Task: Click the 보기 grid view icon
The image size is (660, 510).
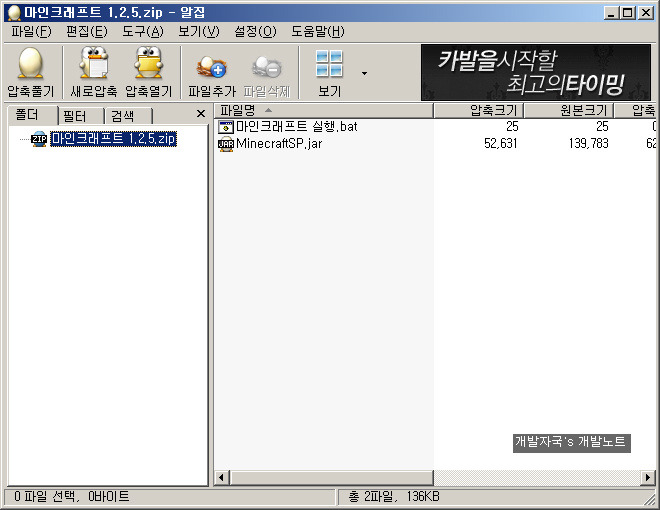Action: (329, 64)
